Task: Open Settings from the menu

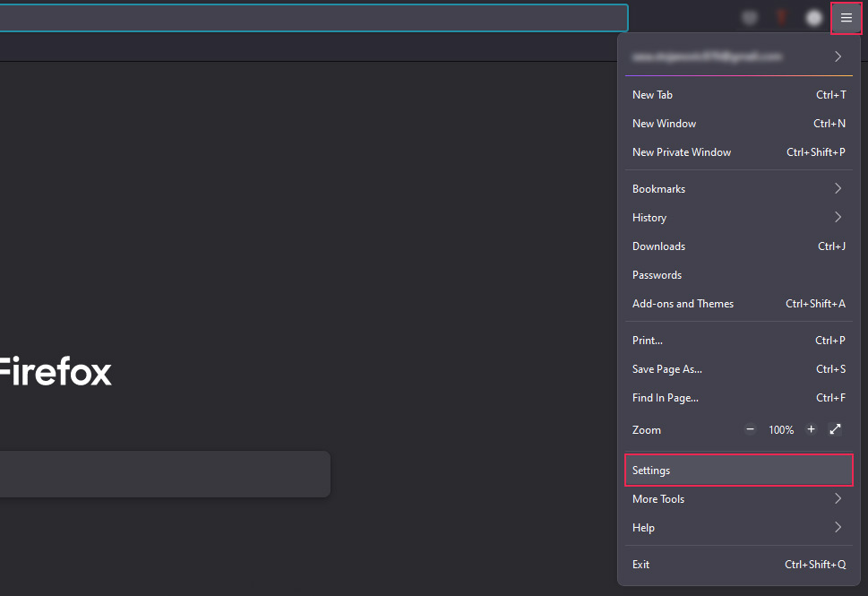Action: 736,471
